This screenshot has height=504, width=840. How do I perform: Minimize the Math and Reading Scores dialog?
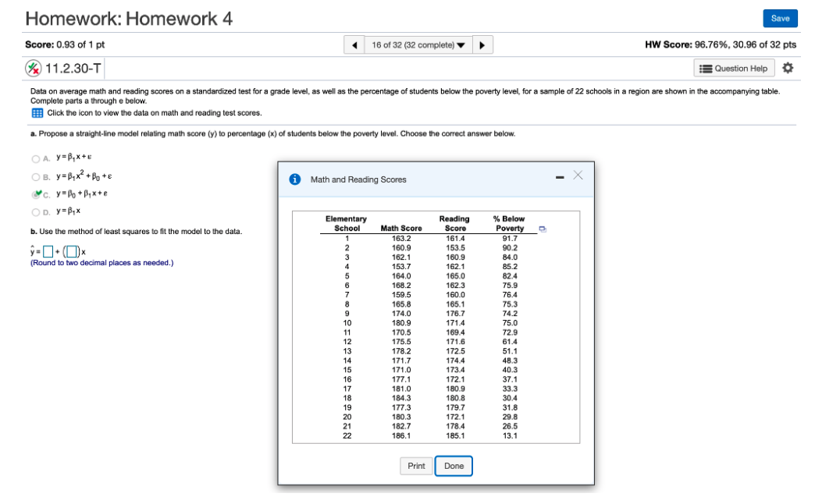559,178
